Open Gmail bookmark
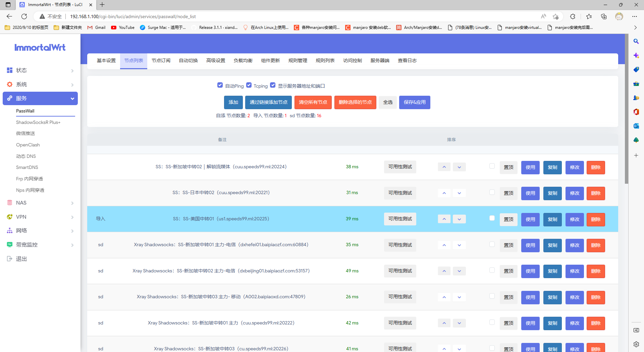This screenshot has height=352, width=644. [96, 28]
